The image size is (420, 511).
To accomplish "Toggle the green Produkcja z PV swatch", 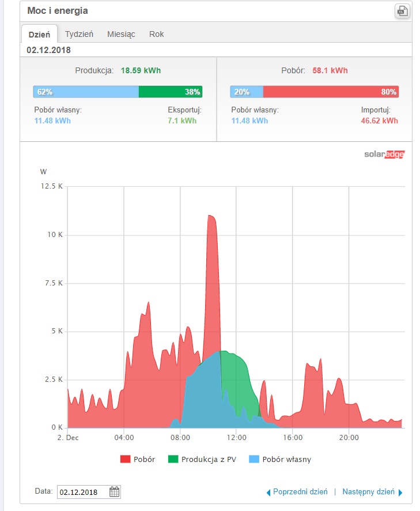I will click(173, 459).
